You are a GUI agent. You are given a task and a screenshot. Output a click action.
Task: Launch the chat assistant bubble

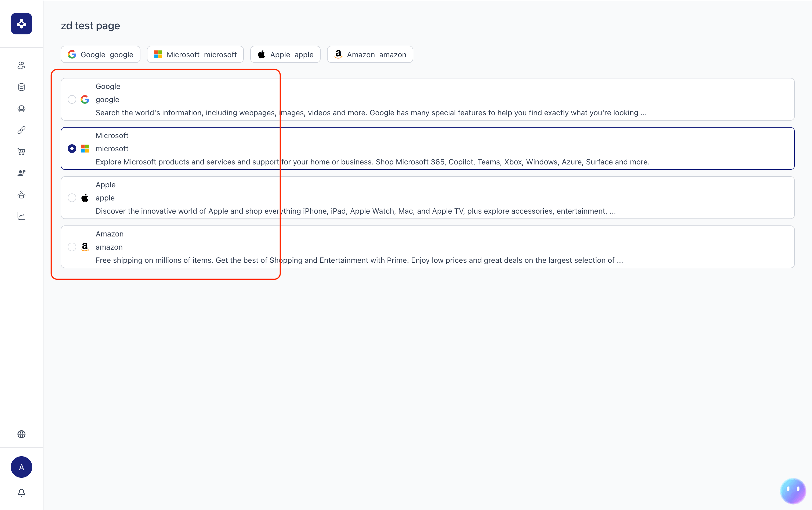(793, 491)
